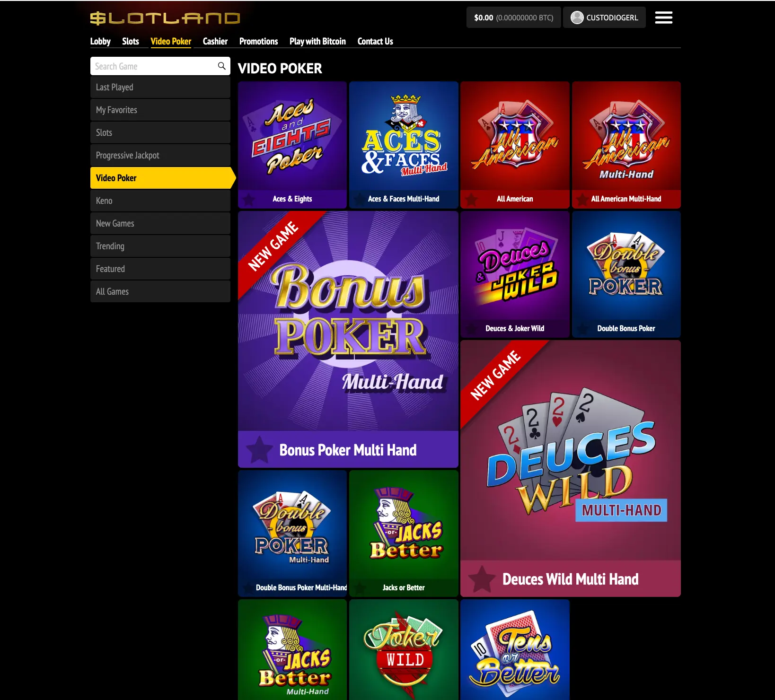Open the Cashier tab
Image resolution: width=775 pixels, height=700 pixels.
pyautogui.click(x=215, y=41)
